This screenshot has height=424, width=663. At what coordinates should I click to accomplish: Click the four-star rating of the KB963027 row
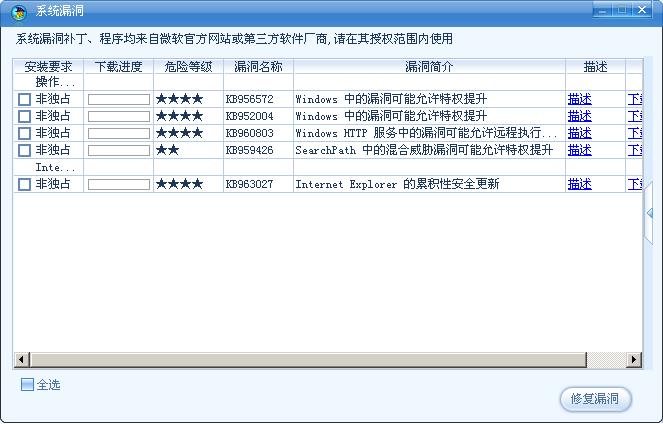[x=180, y=184]
